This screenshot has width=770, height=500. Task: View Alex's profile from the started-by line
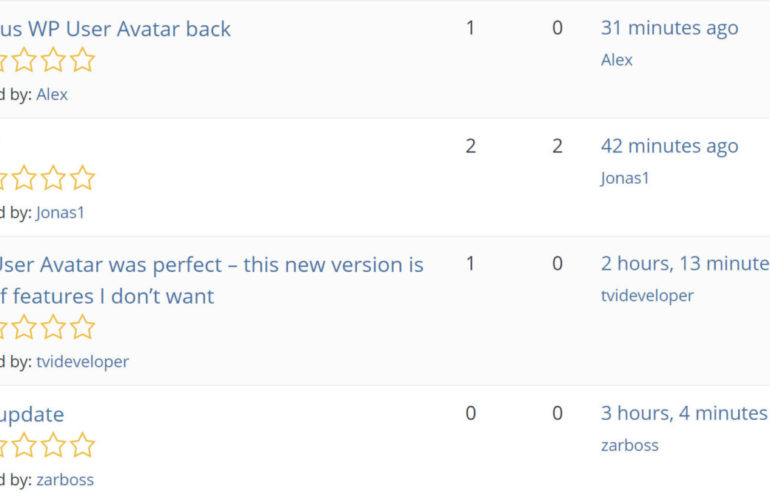(52, 94)
